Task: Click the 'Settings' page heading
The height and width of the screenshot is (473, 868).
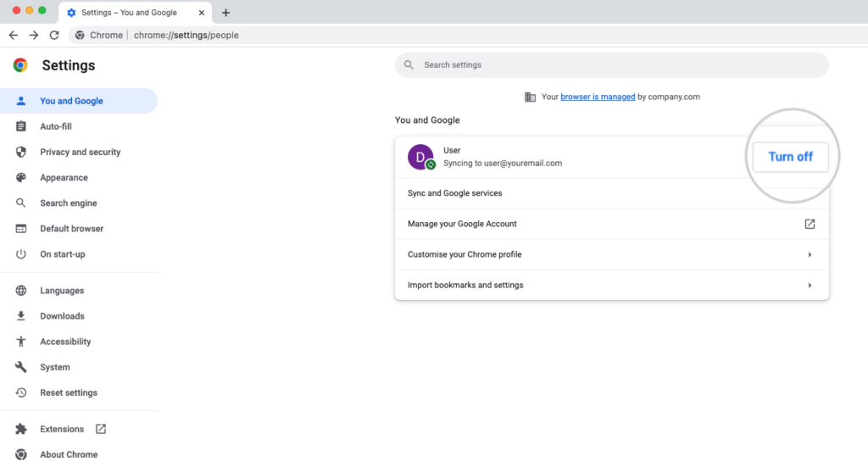Action: click(69, 65)
